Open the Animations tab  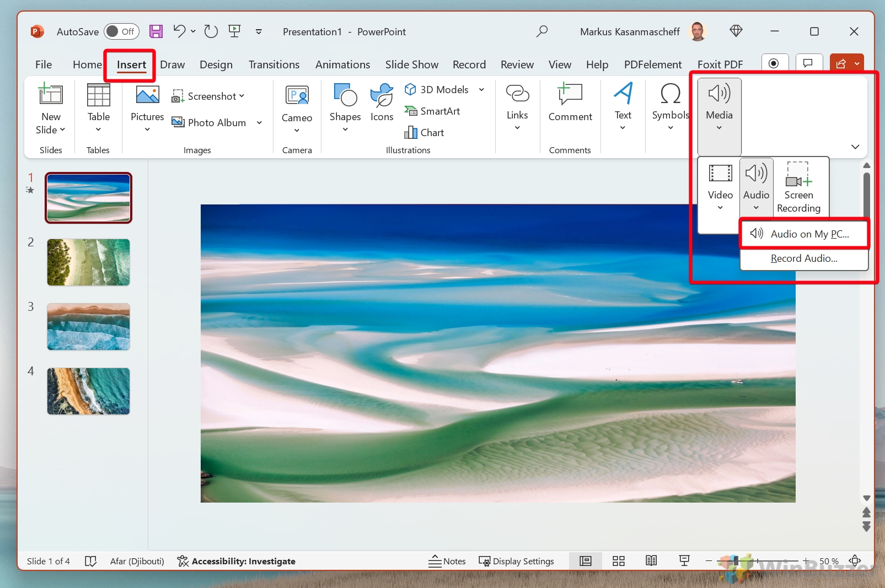[x=342, y=64]
